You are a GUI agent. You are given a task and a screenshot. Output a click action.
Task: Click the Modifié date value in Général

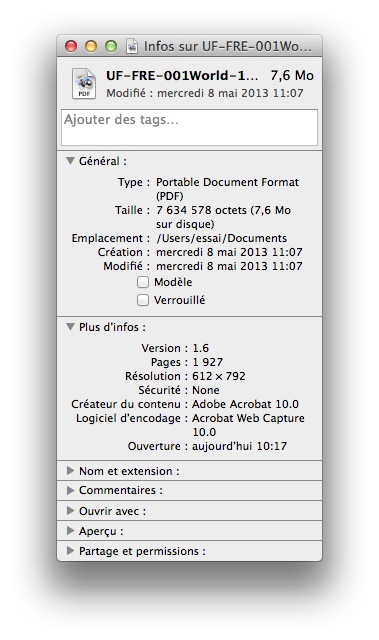(229, 266)
